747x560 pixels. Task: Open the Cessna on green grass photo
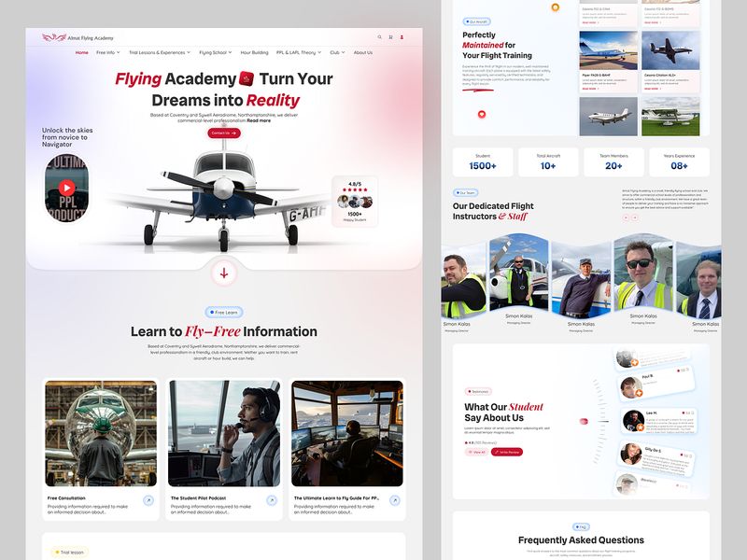point(670,117)
